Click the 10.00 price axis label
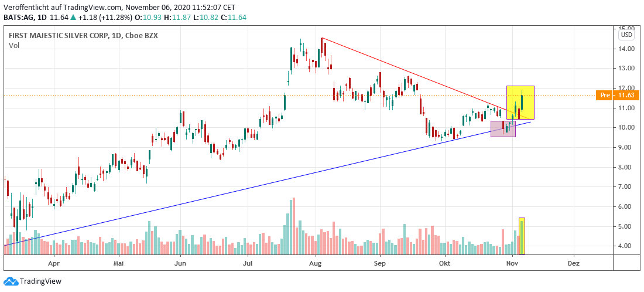Image resolution: width=644 pixels, height=292 pixels. [626, 127]
